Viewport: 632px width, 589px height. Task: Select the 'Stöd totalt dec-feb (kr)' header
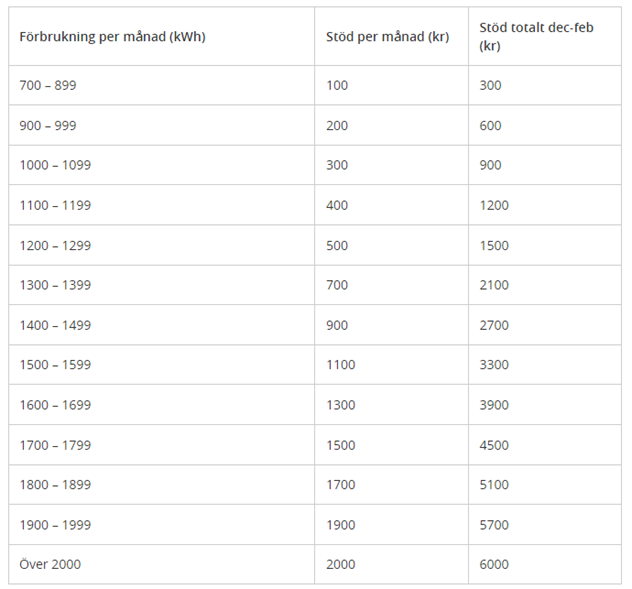point(536,37)
